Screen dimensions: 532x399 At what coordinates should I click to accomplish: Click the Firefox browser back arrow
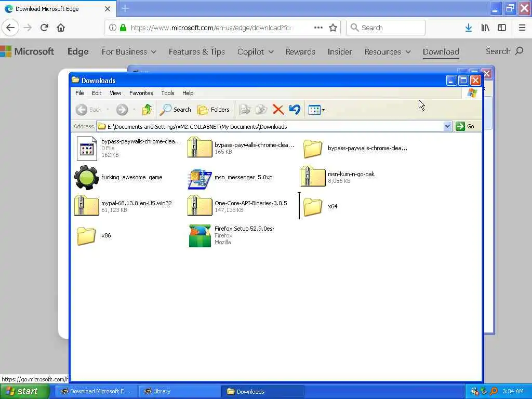(10, 28)
